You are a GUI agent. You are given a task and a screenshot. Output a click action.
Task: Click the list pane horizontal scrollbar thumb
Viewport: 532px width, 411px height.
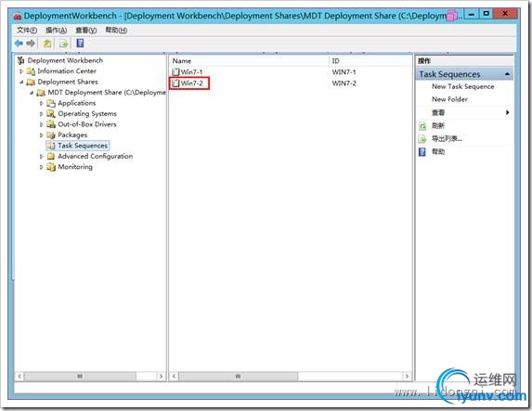[x=239, y=376]
